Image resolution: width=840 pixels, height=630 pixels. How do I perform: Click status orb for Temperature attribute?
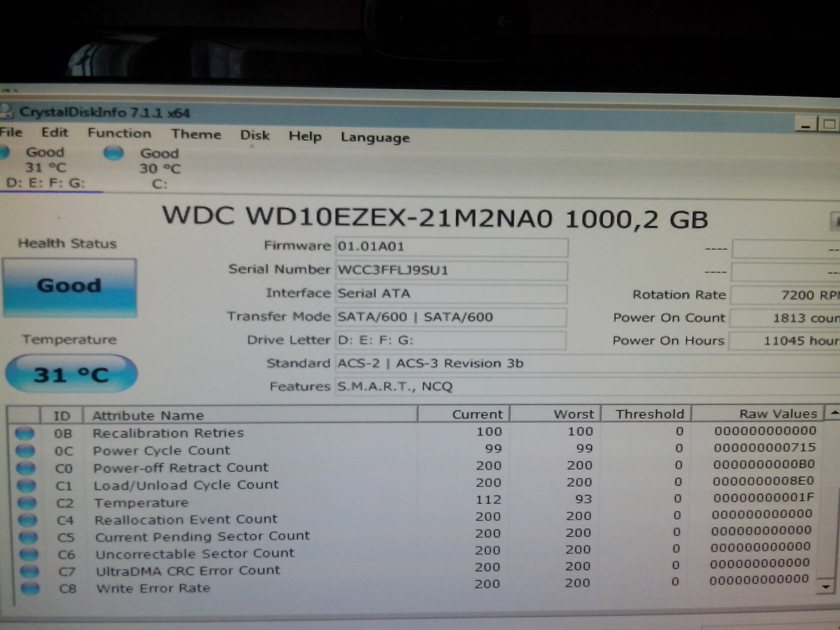(x=27, y=503)
